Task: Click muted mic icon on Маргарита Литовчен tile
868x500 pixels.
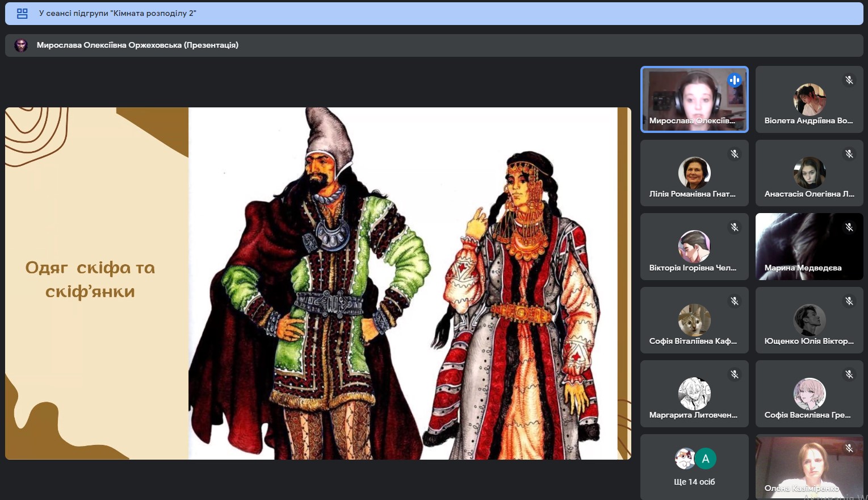Action: click(735, 374)
